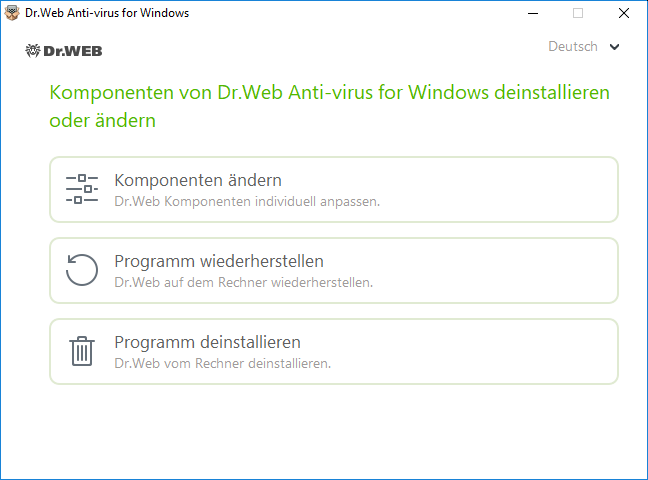Screen dimensions: 648x480
Task: Choose Programm deinstallieren
Action: [334, 351]
